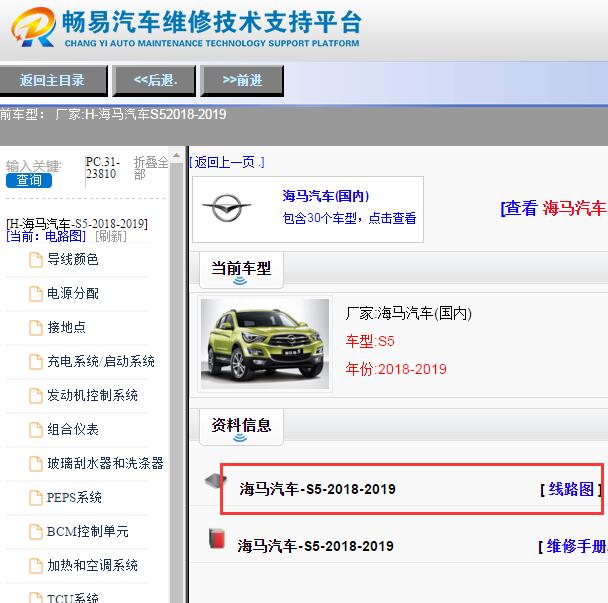Go back with the <<后退 button
The height and width of the screenshot is (603, 608).
154,81
